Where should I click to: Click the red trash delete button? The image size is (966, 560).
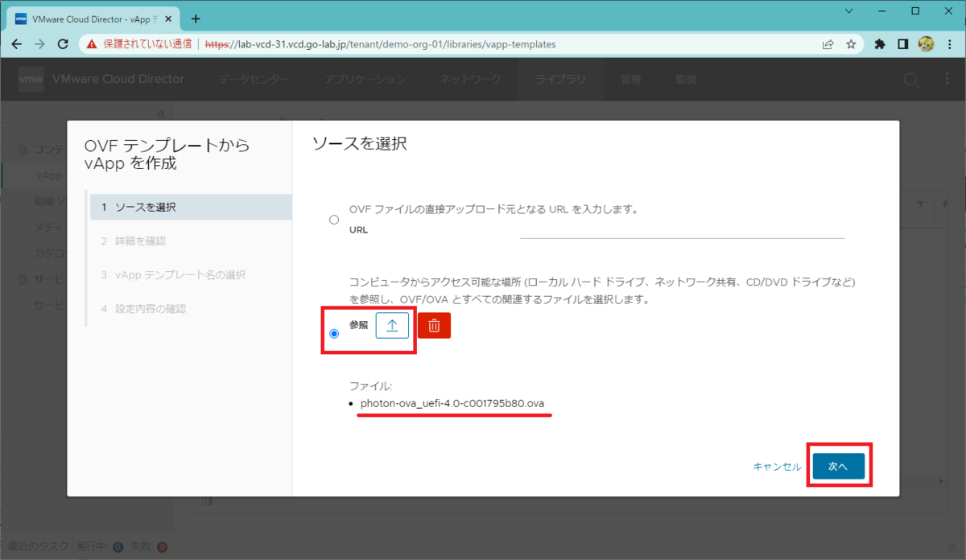(434, 325)
